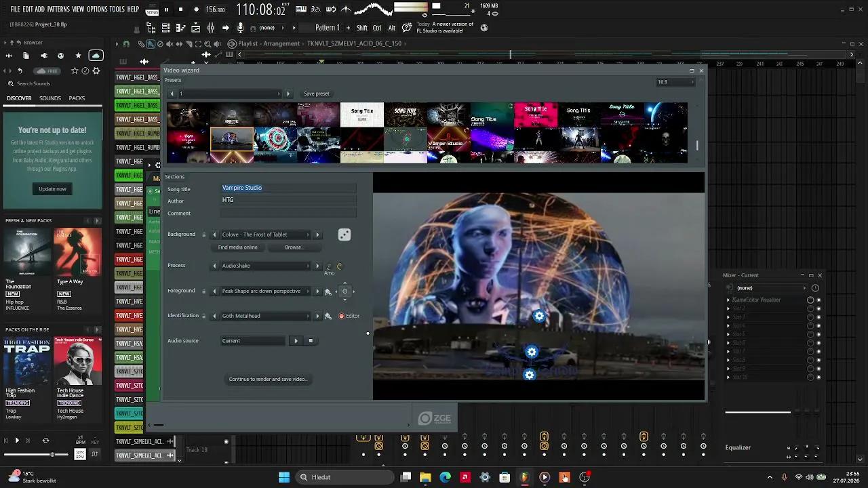This screenshot has width=868, height=488.
Task: Switch to the PACKS tab
Action: pyautogui.click(x=77, y=98)
